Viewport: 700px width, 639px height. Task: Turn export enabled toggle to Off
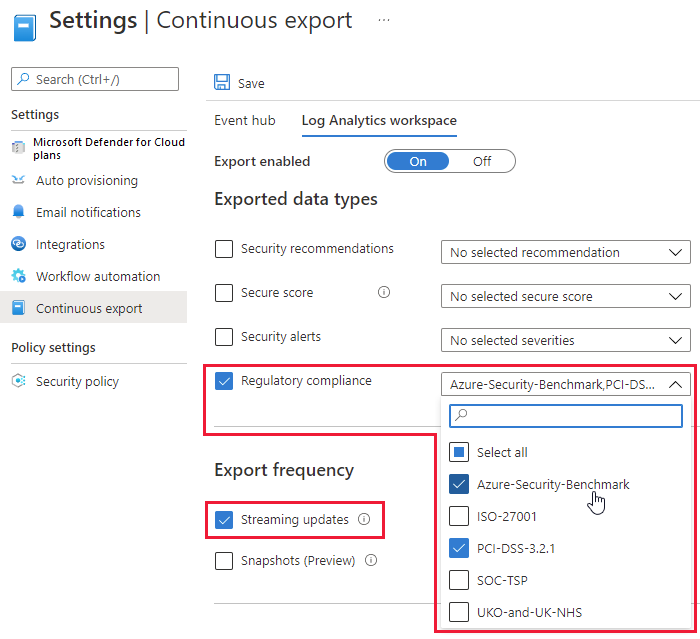[x=482, y=161]
